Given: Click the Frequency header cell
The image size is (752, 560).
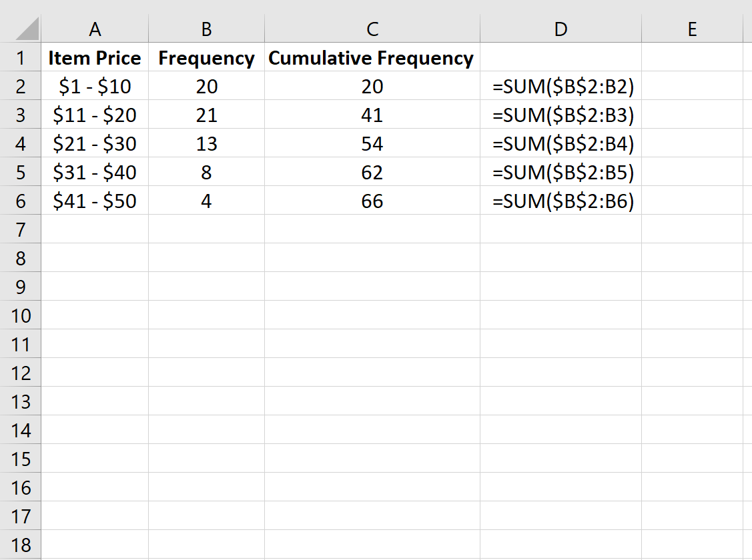Looking at the screenshot, I should click(x=206, y=58).
